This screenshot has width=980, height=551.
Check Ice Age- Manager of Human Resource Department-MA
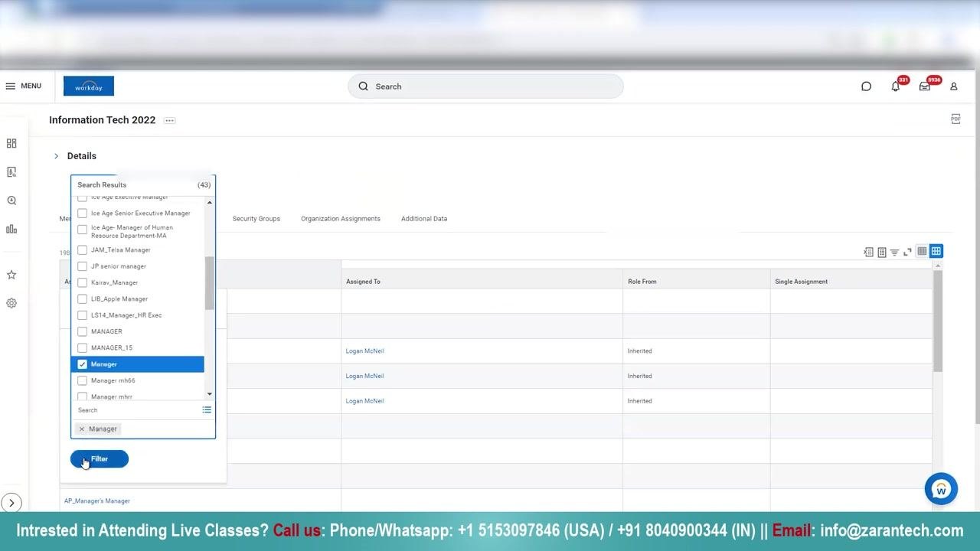(82, 230)
